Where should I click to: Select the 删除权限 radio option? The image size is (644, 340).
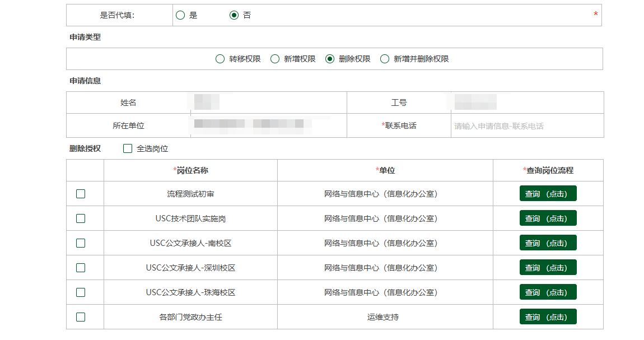pos(330,59)
